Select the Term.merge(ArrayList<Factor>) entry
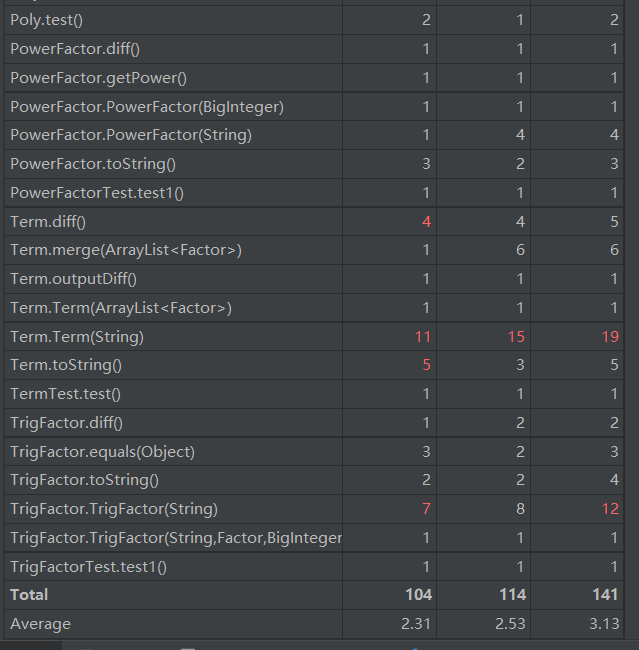The height and width of the screenshot is (650, 639). pyautogui.click(x=125, y=250)
